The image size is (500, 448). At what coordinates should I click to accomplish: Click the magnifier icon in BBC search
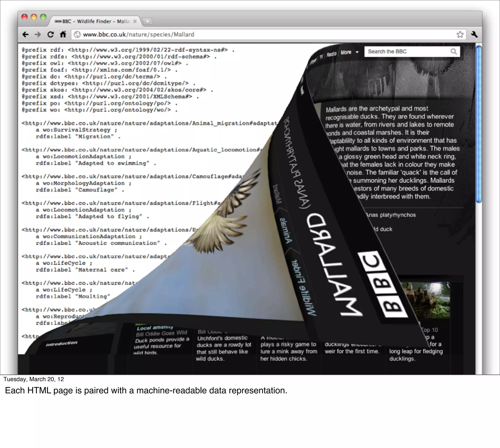(454, 51)
